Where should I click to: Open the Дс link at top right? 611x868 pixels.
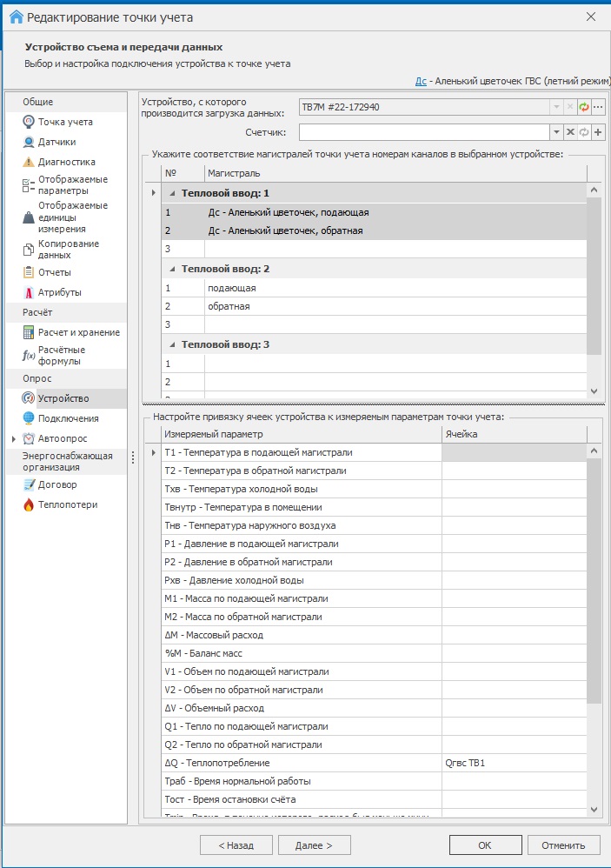click(421, 81)
